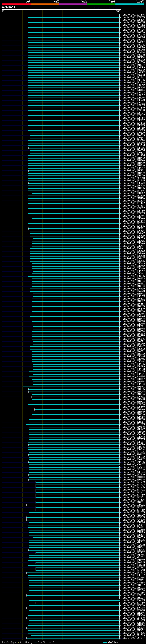Open hit UniRef100_P48385
The height and width of the screenshot is (644, 146).
(x=133, y=389)
